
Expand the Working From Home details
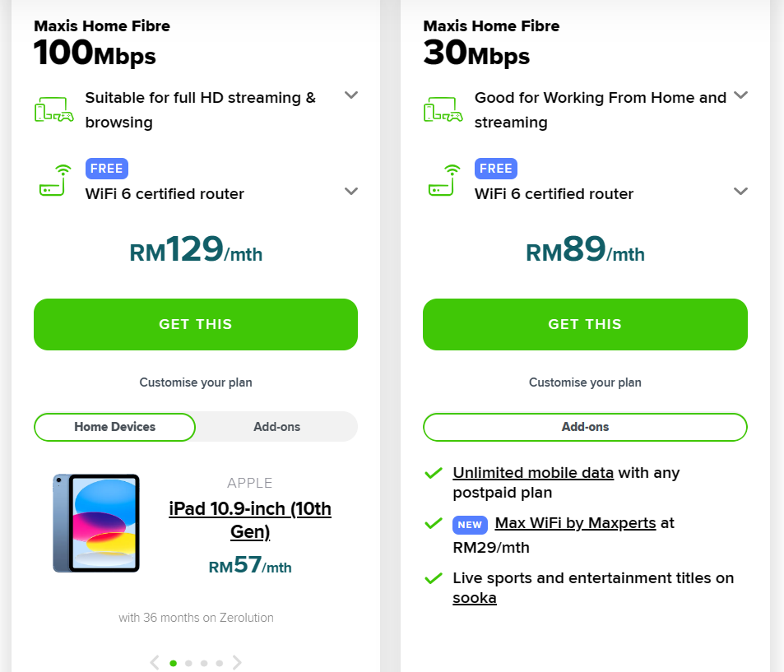[x=740, y=95]
